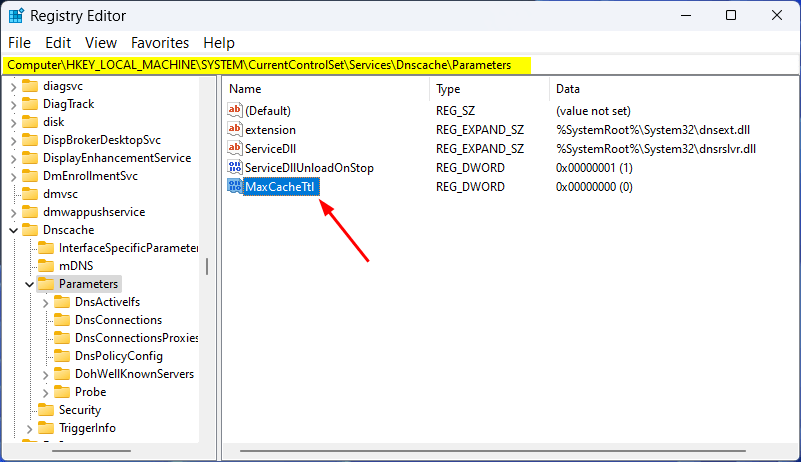Select the TriggerInfo folder icon

46,428
